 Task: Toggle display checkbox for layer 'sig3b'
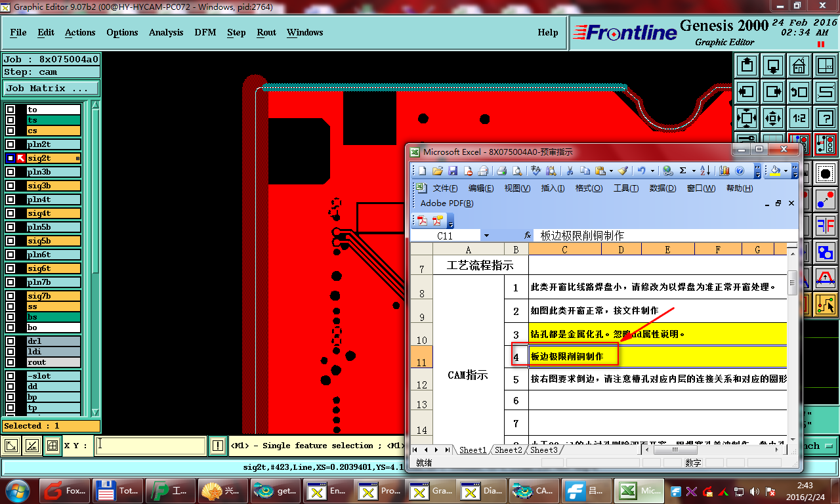(10, 186)
